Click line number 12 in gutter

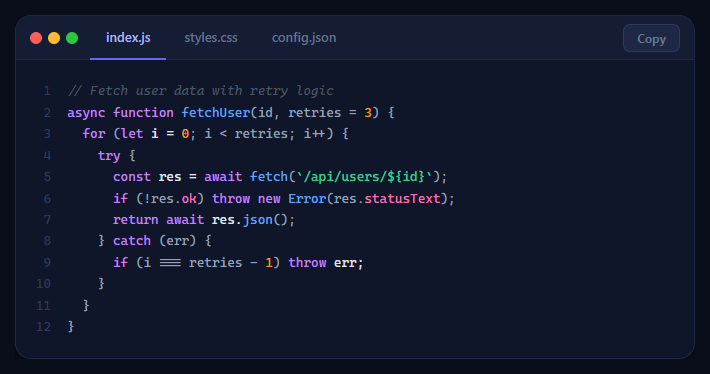(43, 326)
